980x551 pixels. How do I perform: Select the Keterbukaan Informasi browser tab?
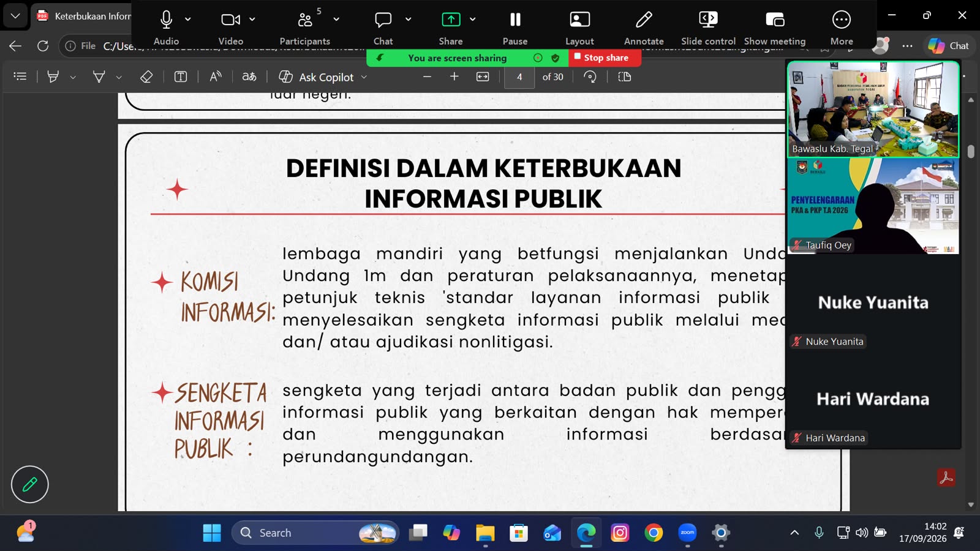(83, 16)
